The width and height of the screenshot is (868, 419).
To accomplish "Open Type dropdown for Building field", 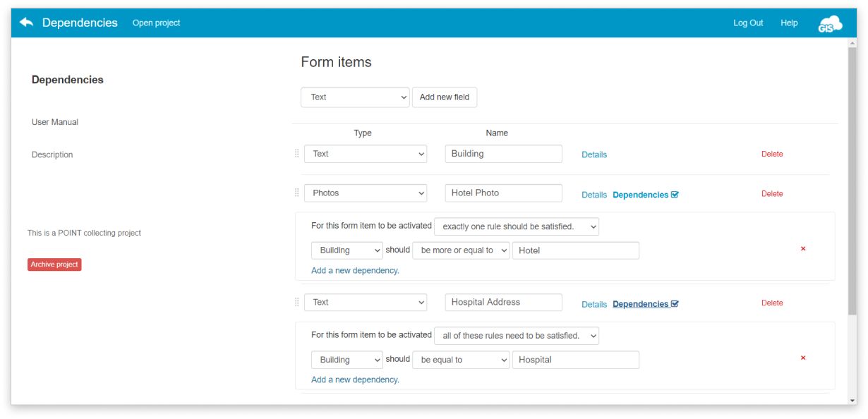I will [x=366, y=154].
